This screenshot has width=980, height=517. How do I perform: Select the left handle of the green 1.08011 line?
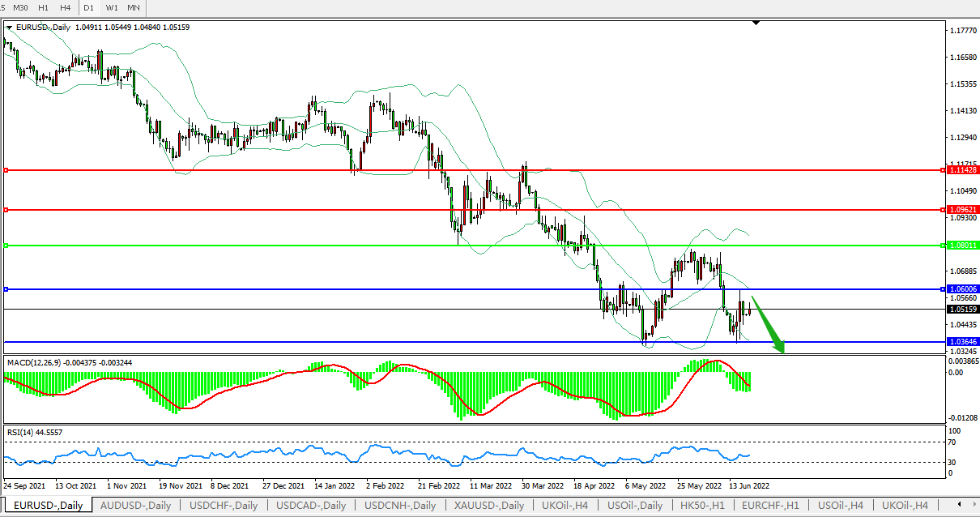click(x=6, y=245)
